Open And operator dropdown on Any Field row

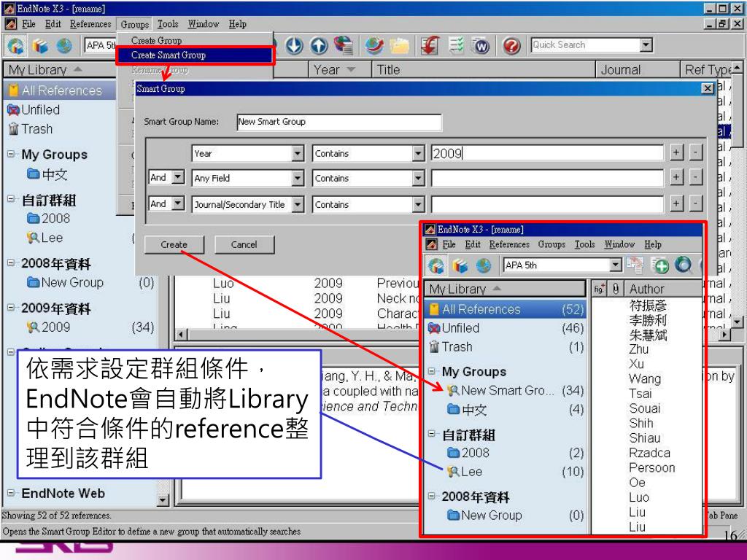pos(178,178)
